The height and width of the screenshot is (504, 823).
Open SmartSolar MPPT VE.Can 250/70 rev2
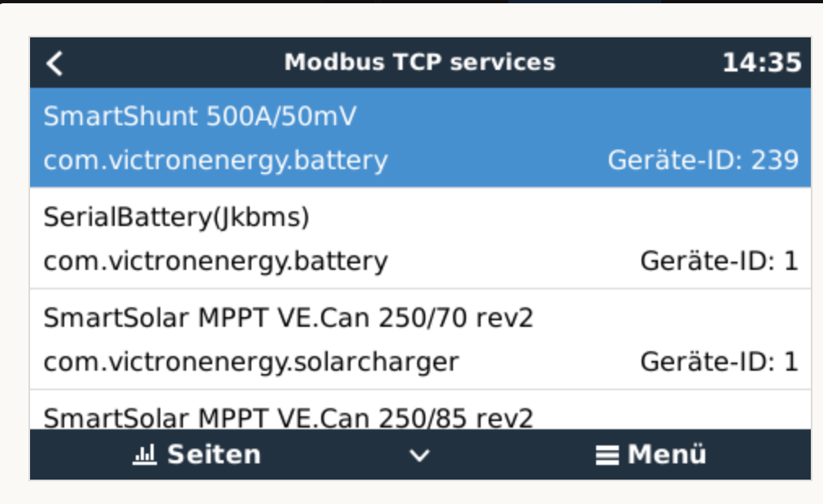tap(288, 318)
